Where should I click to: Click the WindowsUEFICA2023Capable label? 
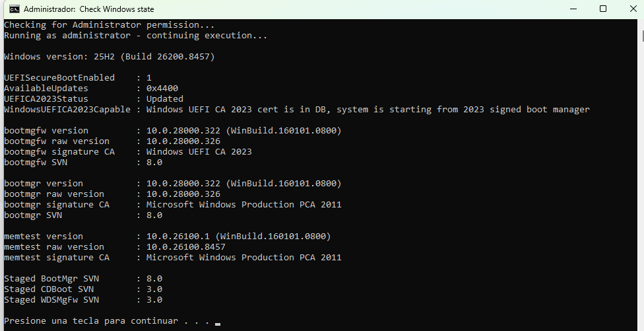coord(67,110)
